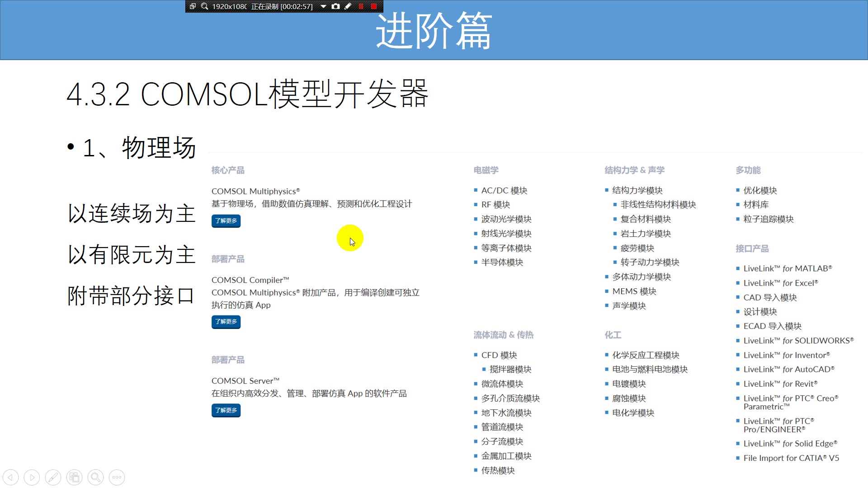The image size is (868, 488).
Task: Open 结构力学模块 link
Action: 637,191
